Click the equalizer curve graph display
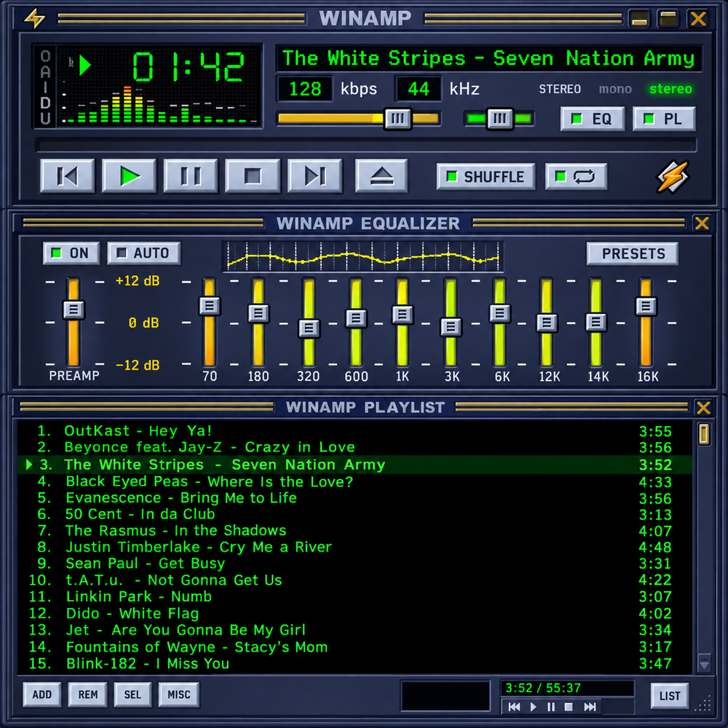Image resolution: width=728 pixels, height=728 pixels. click(363, 256)
